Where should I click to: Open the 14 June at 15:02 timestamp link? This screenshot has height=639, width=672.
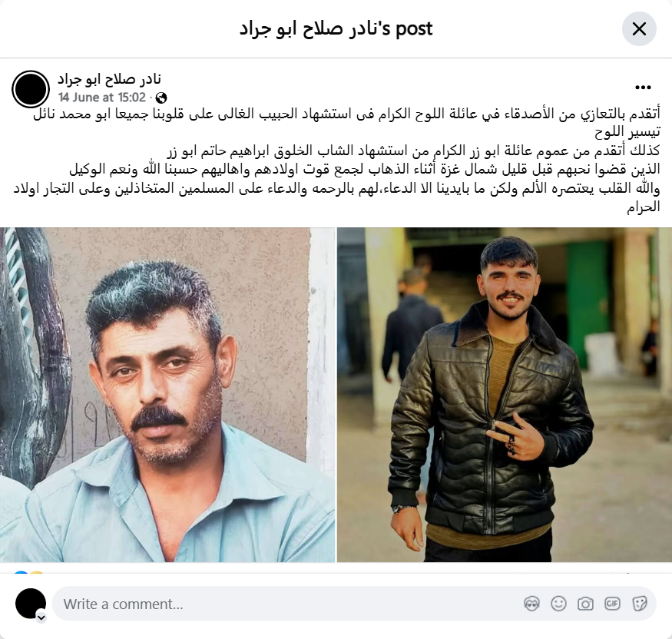point(102,98)
